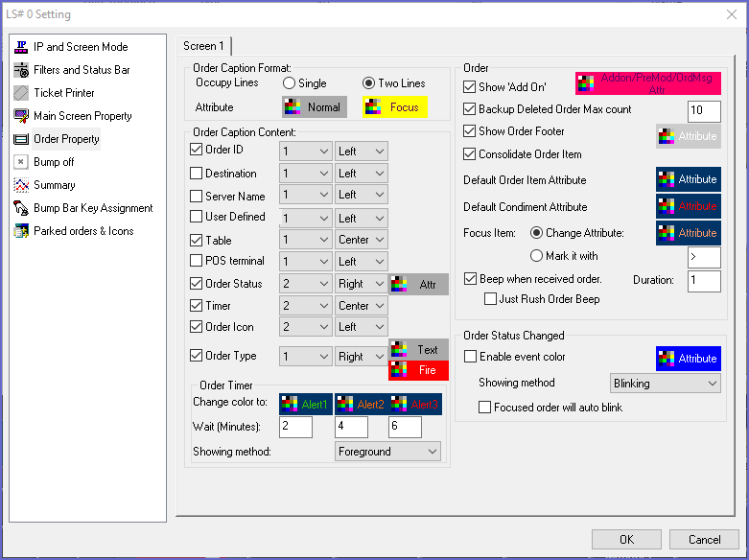Click the Filters and Status Bar icon
Image resolution: width=749 pixels, height=560 pixels.
pyautogui.click(x=21, y=70)
